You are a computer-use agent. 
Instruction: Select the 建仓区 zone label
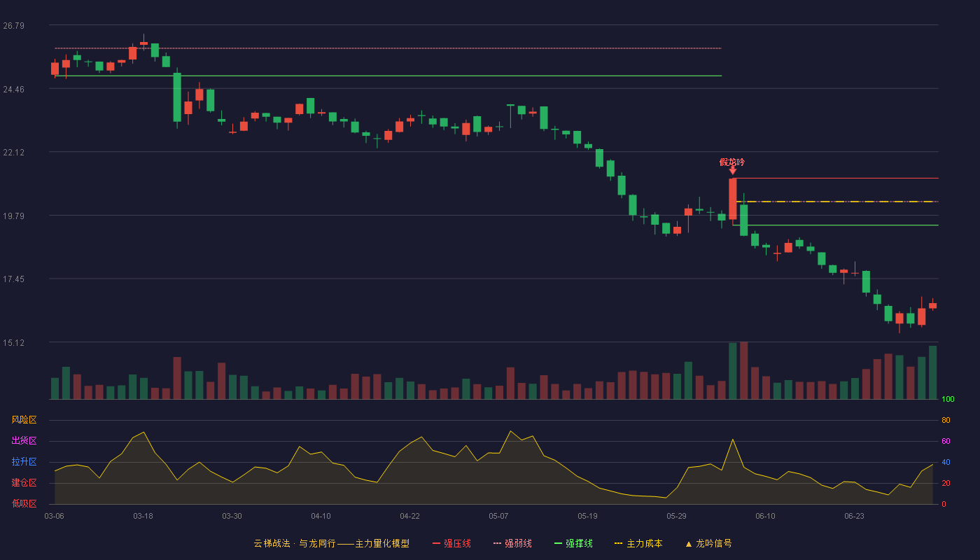(x=24, y=483)
